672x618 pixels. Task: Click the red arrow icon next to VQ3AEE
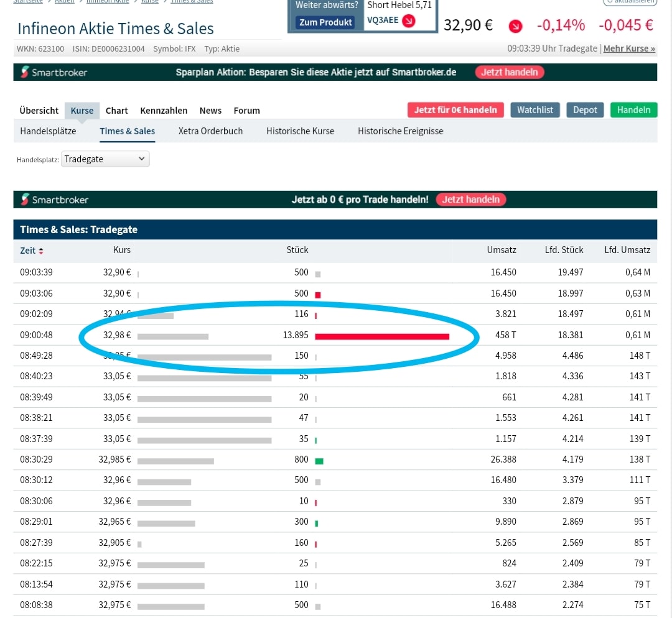click(409, 21)
